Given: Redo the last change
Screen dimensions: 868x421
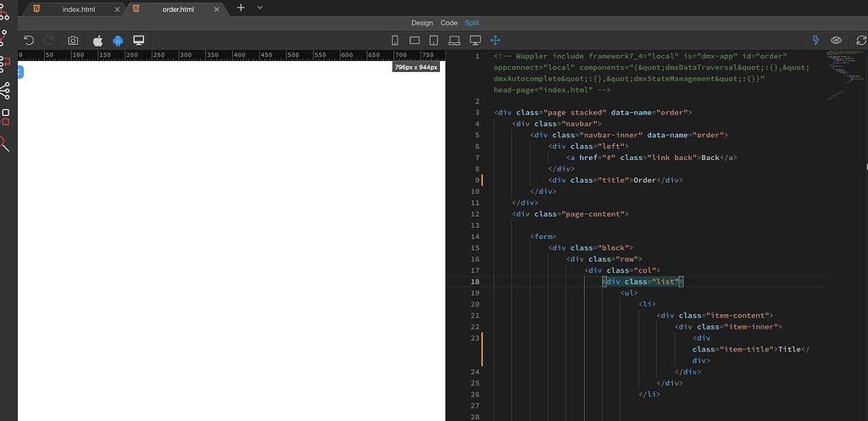Looking at the screenshot, I should click(48, 40).
